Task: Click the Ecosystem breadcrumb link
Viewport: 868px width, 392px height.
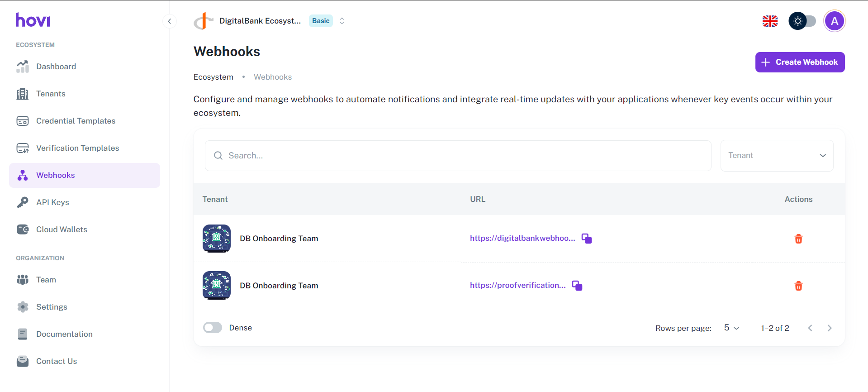Action: [x=213, y=77]
